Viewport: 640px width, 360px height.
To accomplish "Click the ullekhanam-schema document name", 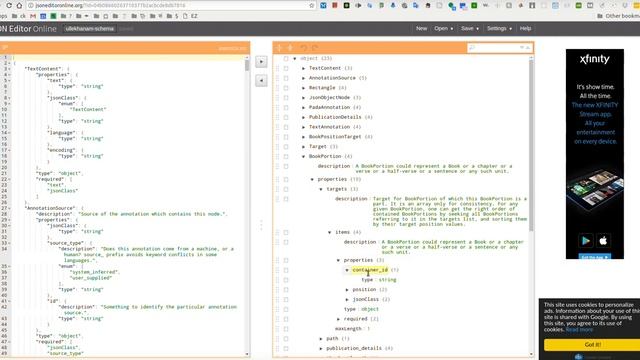I will click(x=90, y=29).
